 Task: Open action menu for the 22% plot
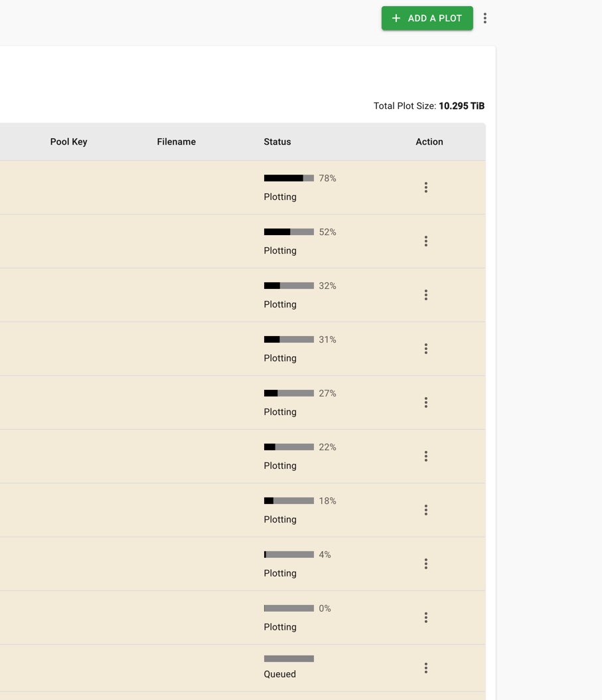(426, 456)
